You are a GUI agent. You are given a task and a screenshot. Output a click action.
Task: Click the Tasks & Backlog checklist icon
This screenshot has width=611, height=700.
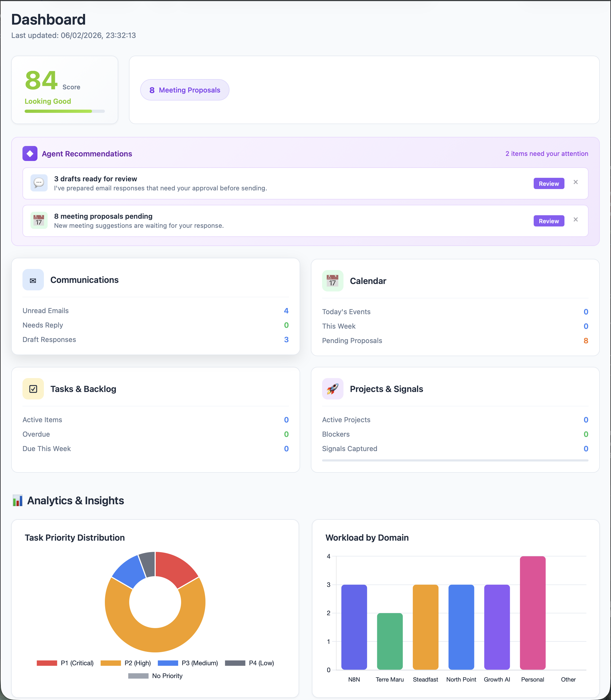coord(33,389)
